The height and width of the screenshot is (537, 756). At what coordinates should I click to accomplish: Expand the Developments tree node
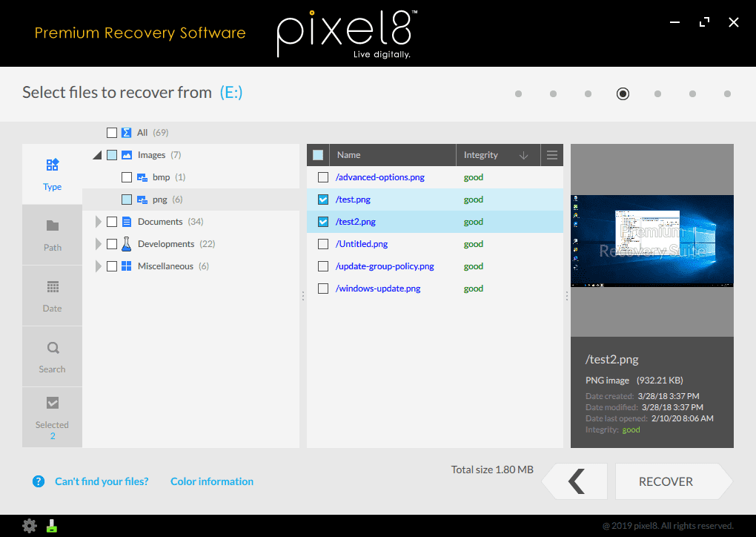point(99,243)
